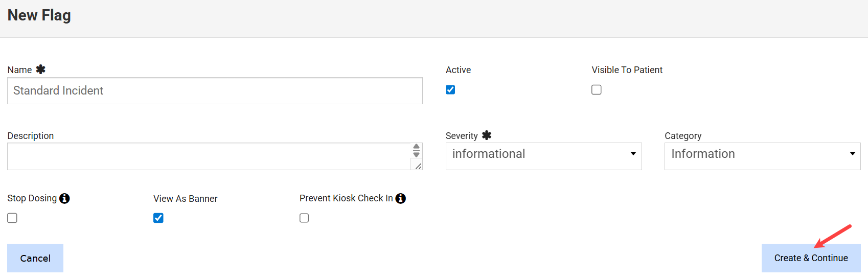Click the New Flag heading
Screen dimensions: 868x279
coord(39,15)
